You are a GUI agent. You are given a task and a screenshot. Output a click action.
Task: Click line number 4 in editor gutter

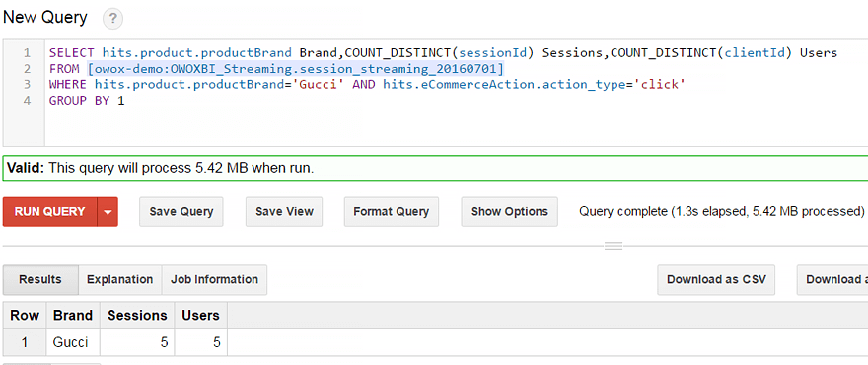coord(27,101)
